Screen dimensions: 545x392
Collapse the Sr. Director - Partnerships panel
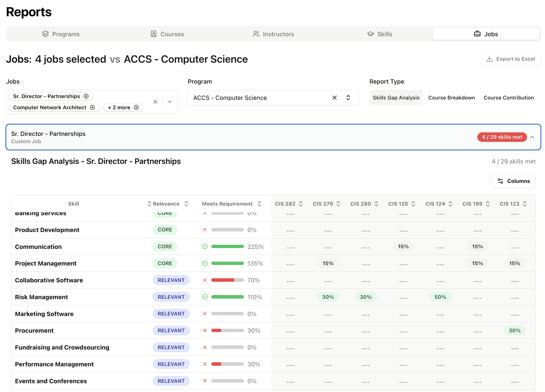532,137
